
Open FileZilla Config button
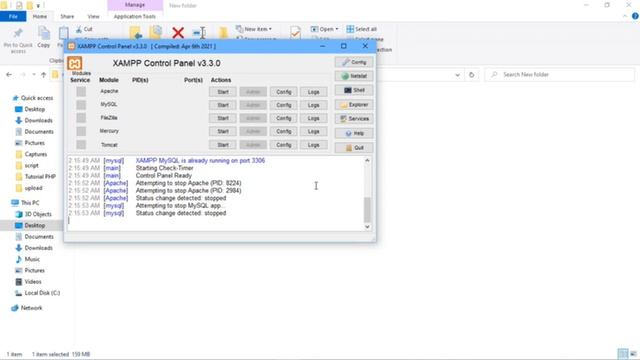pyautogui.click(x=284, y=118)
